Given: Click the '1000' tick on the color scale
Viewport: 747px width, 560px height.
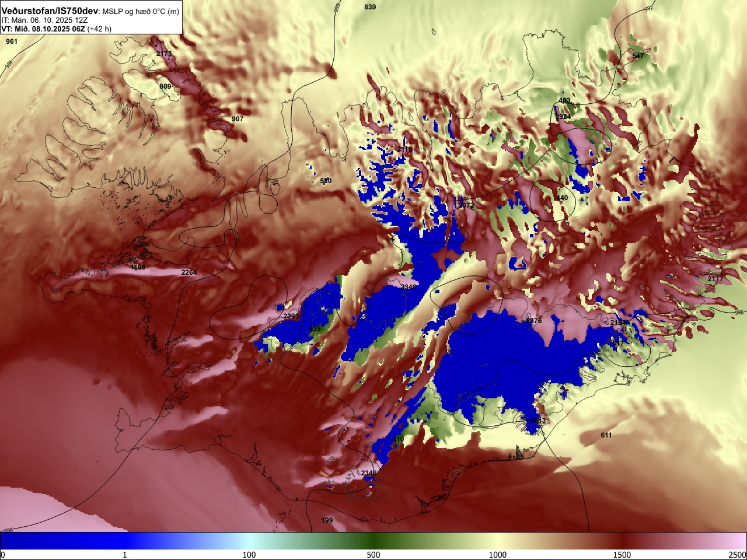Looking at the screenshot, I should point(498,555).
